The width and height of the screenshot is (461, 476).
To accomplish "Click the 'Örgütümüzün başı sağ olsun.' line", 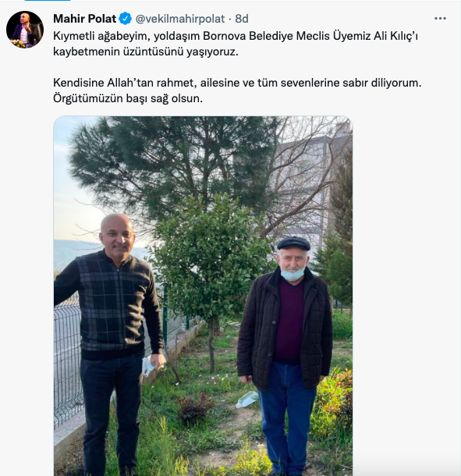I will click(128, 98).
